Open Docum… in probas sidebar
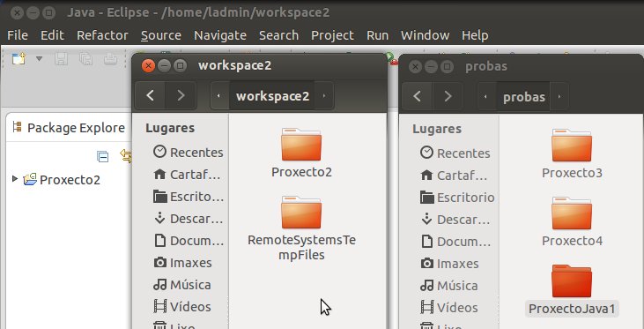The image size is (644, 329). coord(455,242)
